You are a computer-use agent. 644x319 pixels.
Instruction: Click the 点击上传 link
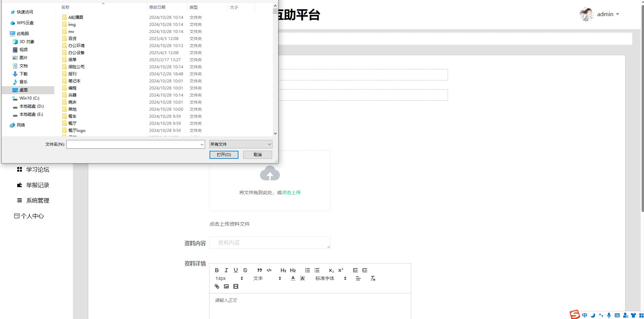point(291,192)
